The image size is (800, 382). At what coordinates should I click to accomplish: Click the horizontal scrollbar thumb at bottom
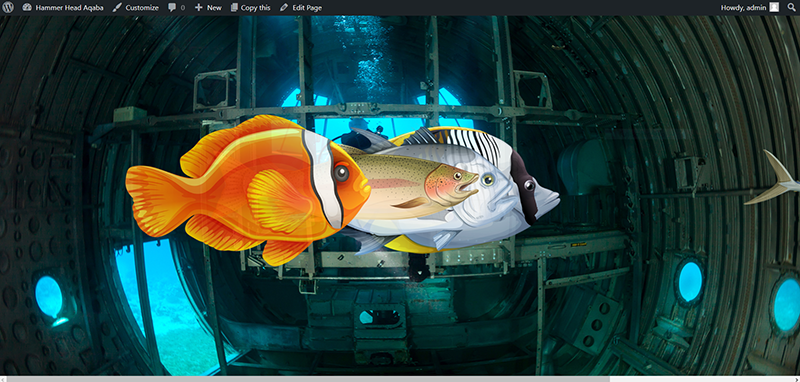pos(308,379)
